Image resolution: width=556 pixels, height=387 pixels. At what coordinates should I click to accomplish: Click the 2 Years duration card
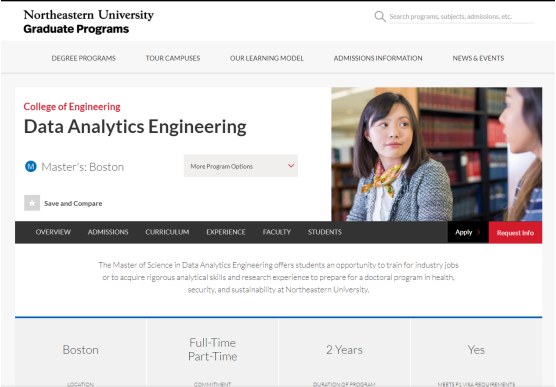(344, 352)
